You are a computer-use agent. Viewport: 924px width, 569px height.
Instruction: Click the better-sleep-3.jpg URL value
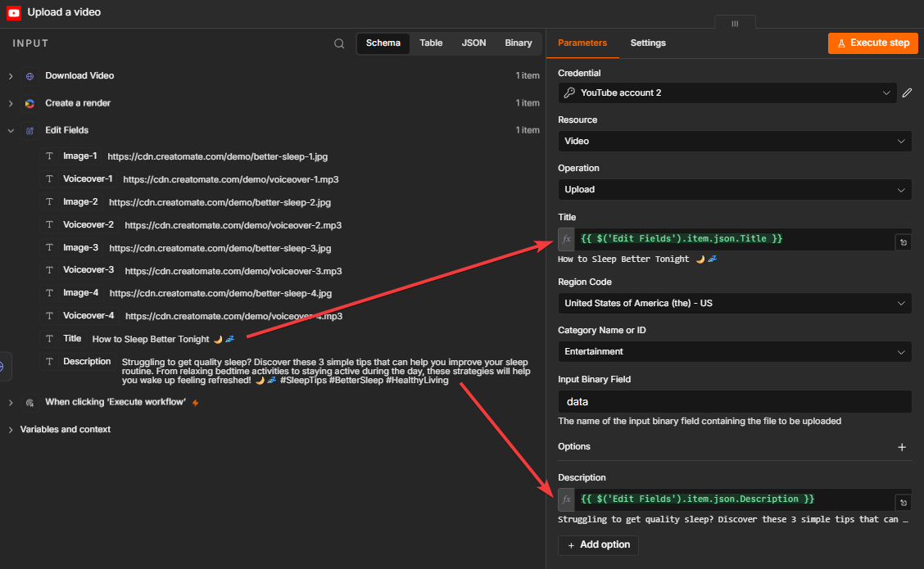[220, 249]
